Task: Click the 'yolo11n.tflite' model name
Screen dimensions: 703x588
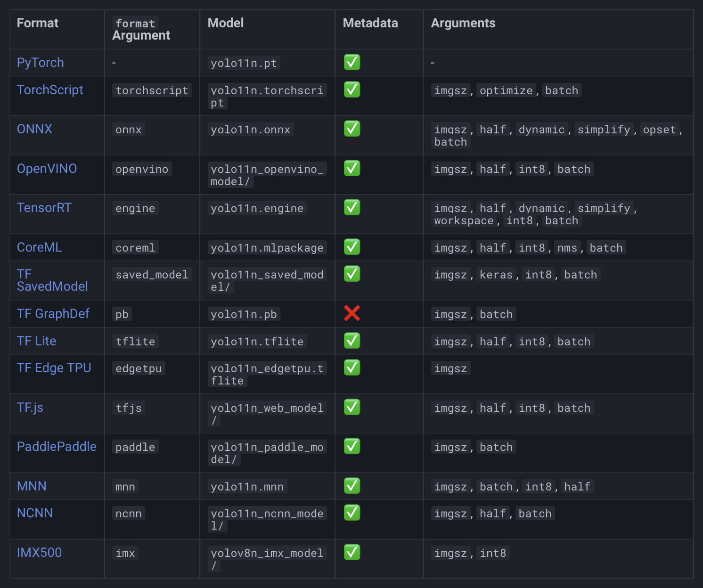Action: tap(257, 342)
